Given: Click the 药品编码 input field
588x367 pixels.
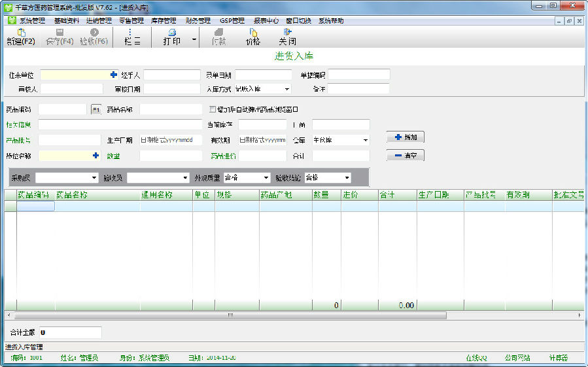Looking at the screenshot, I should click(63, 109).
